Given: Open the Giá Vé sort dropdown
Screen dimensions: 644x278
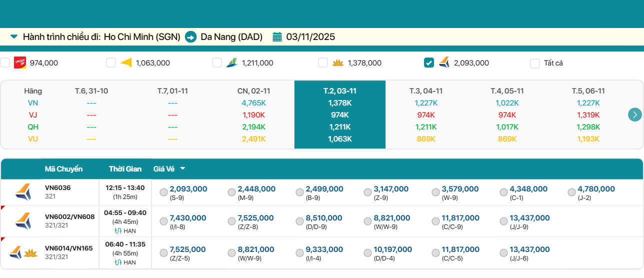Looking at the screenshot, I should 182,169.
